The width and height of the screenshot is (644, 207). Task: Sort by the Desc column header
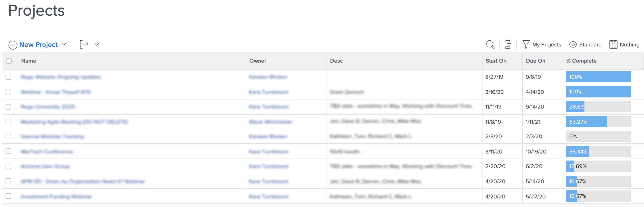[336, 61]
